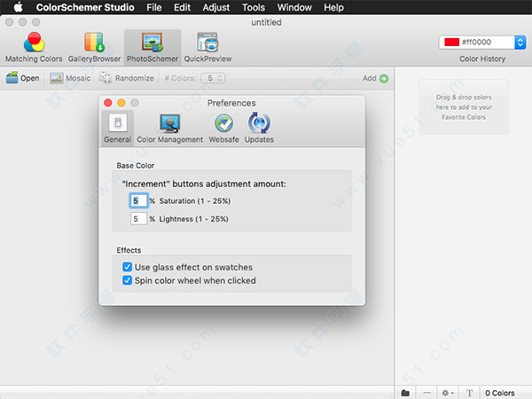Click the minus remove color icon
This screenshot has height=399, width=532.
(x=426, y=393)
